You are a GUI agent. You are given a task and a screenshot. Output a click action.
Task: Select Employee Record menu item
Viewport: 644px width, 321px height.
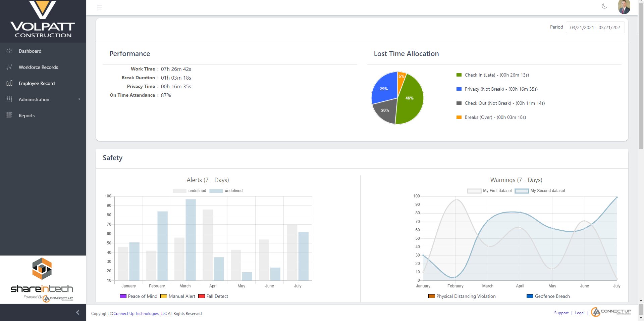click(x=43, y=83)
